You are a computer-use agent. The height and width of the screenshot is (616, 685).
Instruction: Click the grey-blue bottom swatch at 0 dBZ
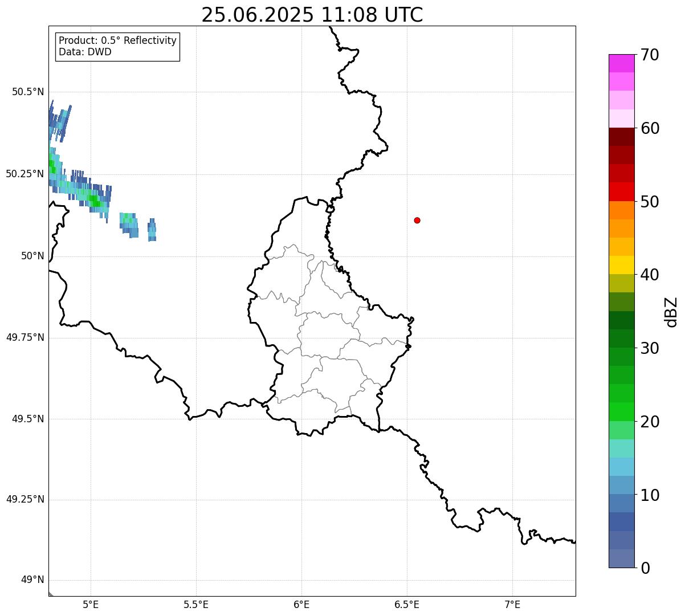621,558
